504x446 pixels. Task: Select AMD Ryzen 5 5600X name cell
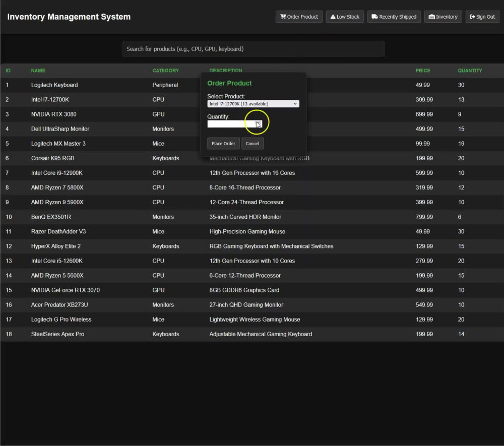click(57, 275)
